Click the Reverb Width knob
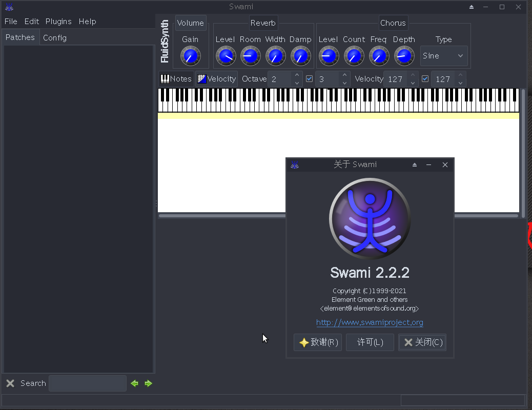 (x=275, y=56)
